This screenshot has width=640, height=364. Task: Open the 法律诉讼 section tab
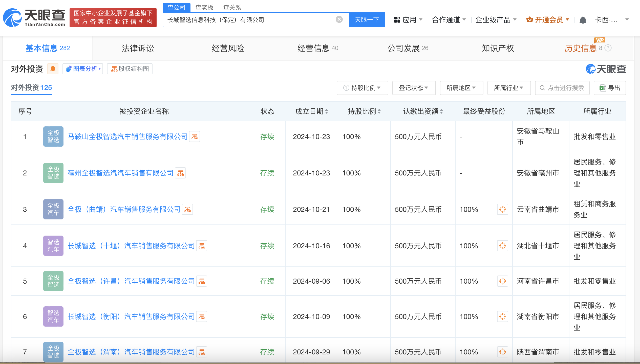(138, 48)
